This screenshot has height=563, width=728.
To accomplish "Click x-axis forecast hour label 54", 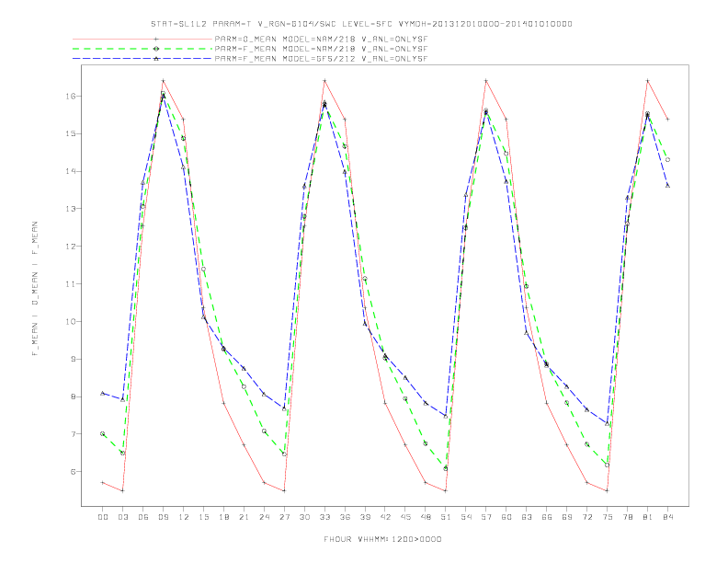I will 466,517.
